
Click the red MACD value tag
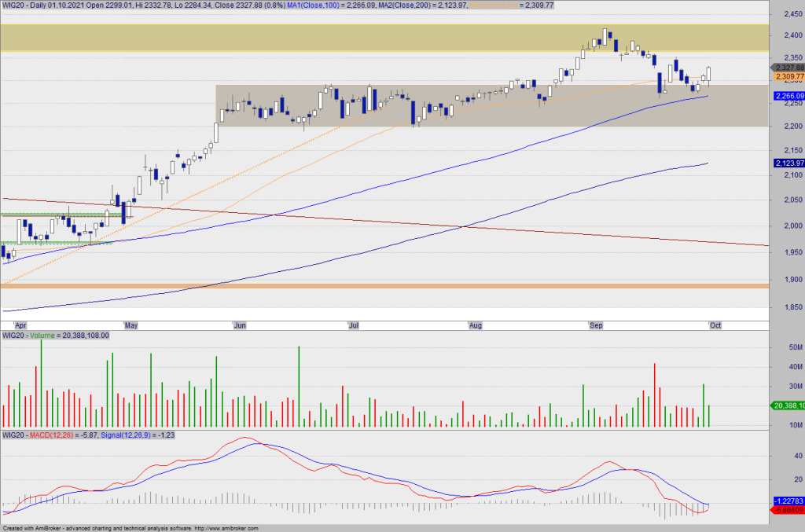788,510
